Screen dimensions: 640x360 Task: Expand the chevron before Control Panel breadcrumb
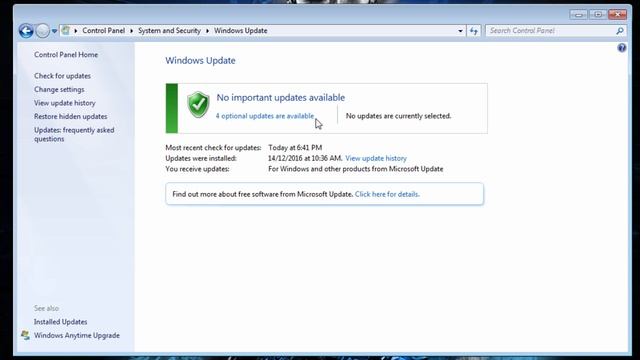coord(76,31)
